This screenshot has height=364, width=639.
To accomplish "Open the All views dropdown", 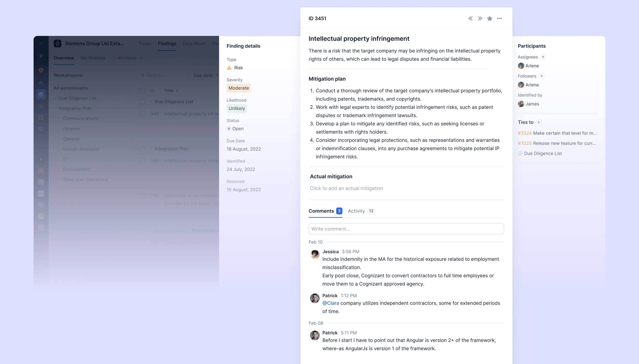I will pos(129,58).
